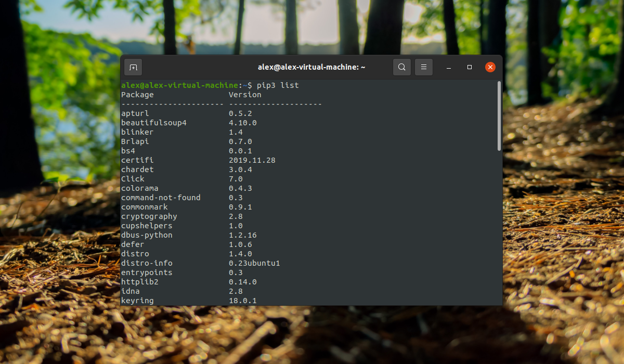Image resolution: width=624 pixels, height=364 pixels.
Task: Select the bs4 package name
Action: click(x=128, y=151)
